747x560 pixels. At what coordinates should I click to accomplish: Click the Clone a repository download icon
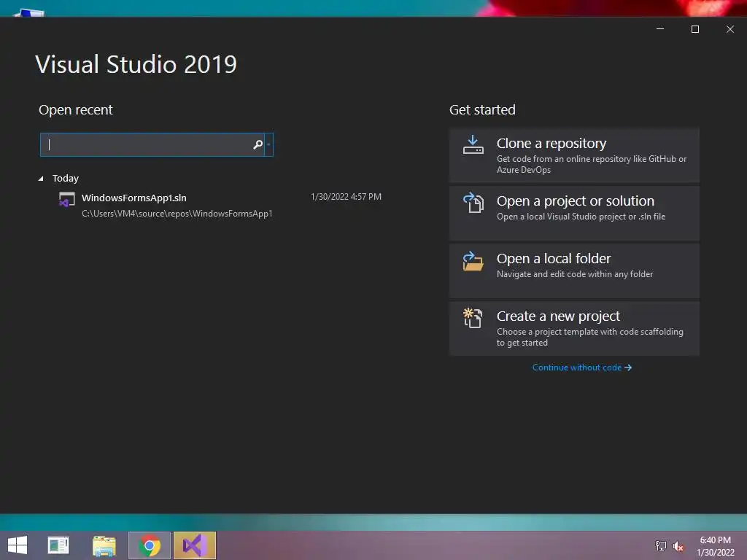[473, 145]
